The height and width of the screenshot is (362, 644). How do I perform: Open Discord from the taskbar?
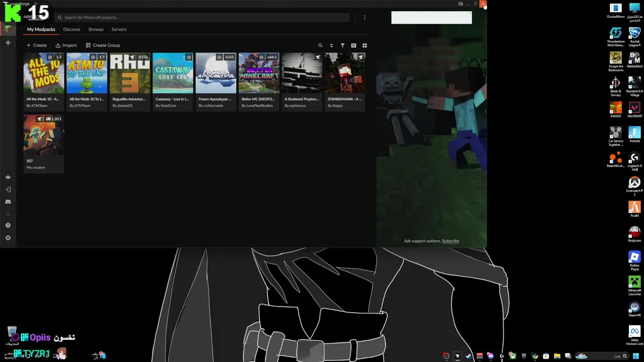click(491, 356)
